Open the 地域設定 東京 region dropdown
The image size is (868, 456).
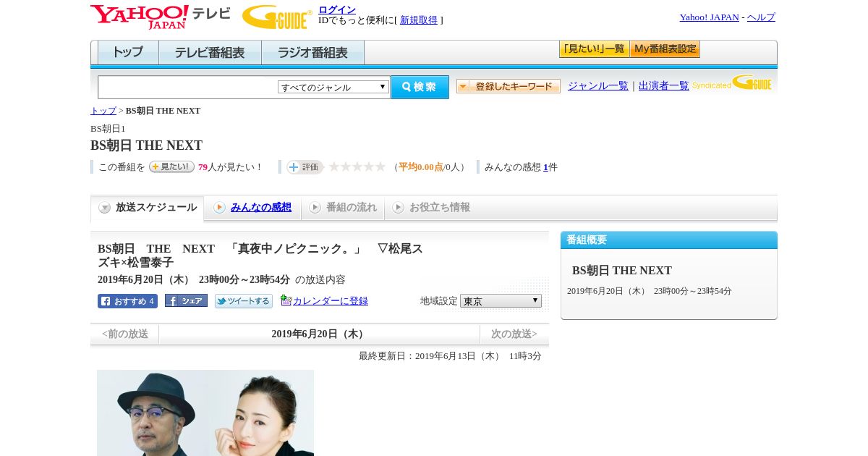pyautogui.click(x=501, y=301)
